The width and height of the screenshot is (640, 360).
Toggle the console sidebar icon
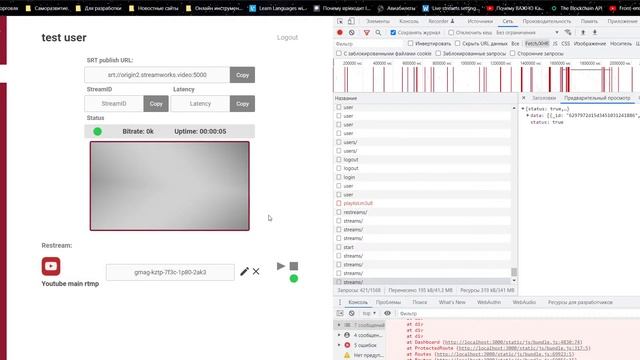[340, 313]
